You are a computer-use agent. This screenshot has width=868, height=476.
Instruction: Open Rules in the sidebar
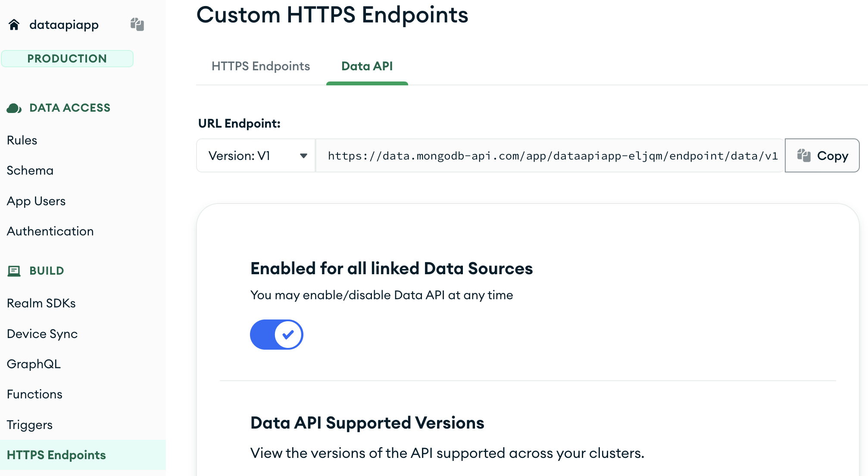22,140
